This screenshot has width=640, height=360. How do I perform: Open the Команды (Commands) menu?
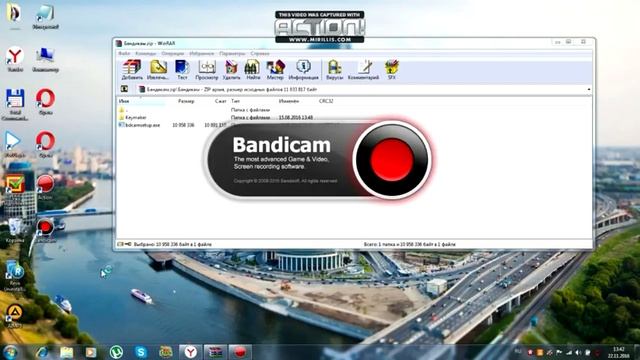coord(146,53)
